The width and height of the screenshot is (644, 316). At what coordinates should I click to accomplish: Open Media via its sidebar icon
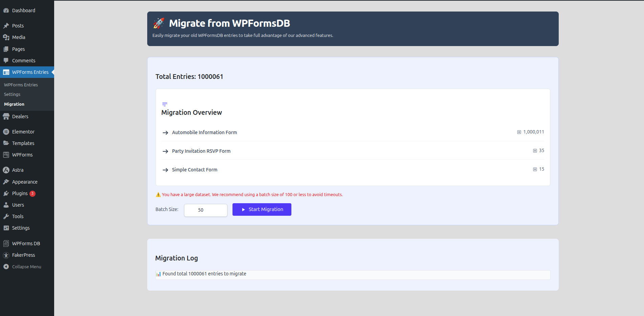click(6, 37)
